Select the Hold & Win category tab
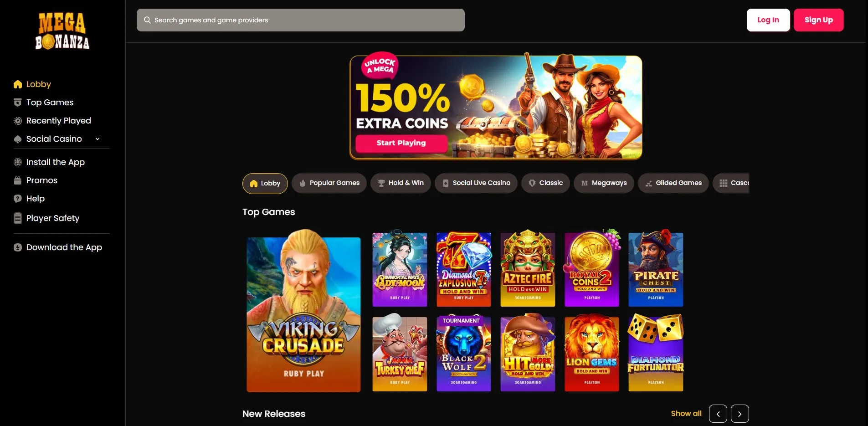Viewport: 868px width, 426px height. click(x=401, y=183)
